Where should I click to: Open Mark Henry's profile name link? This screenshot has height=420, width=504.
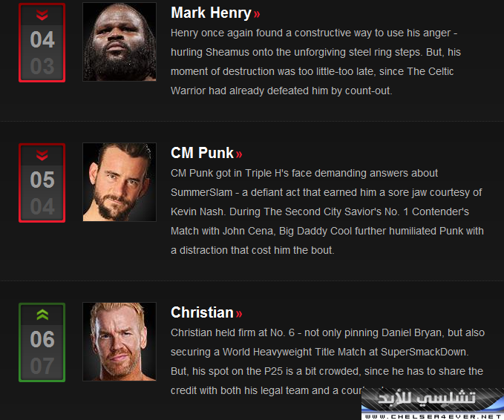point(211,13)
